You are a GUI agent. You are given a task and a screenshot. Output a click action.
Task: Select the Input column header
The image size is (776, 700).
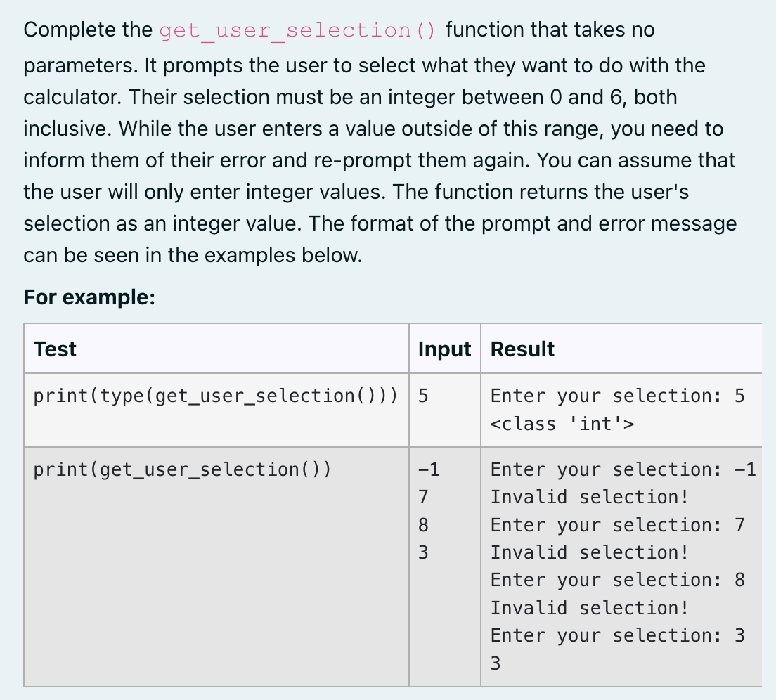pos(444,349)
